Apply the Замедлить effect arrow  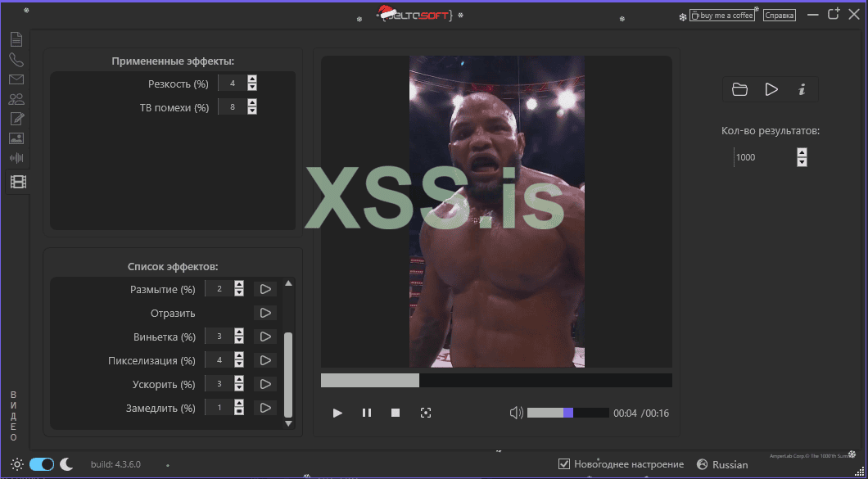pos(265,408)
